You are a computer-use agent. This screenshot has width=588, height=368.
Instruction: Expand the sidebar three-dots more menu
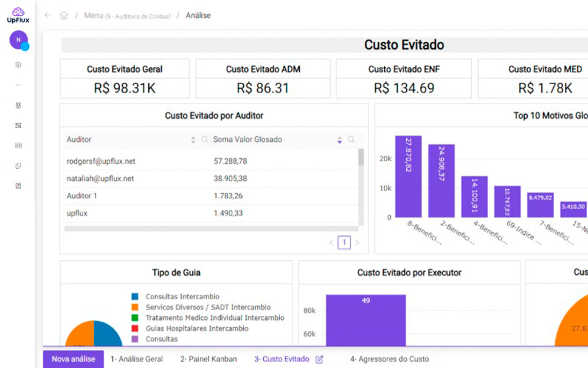18,85
